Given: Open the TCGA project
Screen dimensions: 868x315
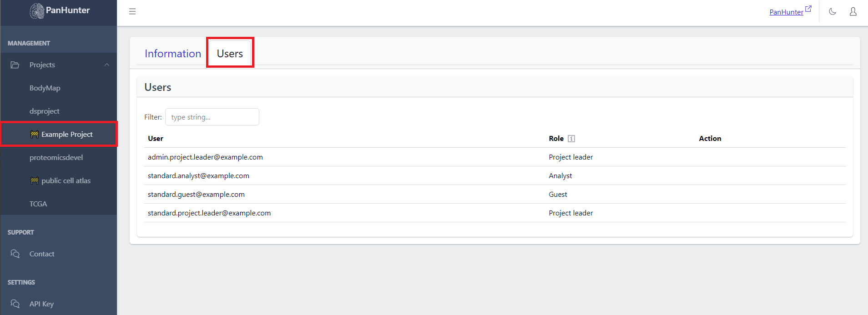Looking at the screenshot, I should pyautogui.click(x=38, y=204).
